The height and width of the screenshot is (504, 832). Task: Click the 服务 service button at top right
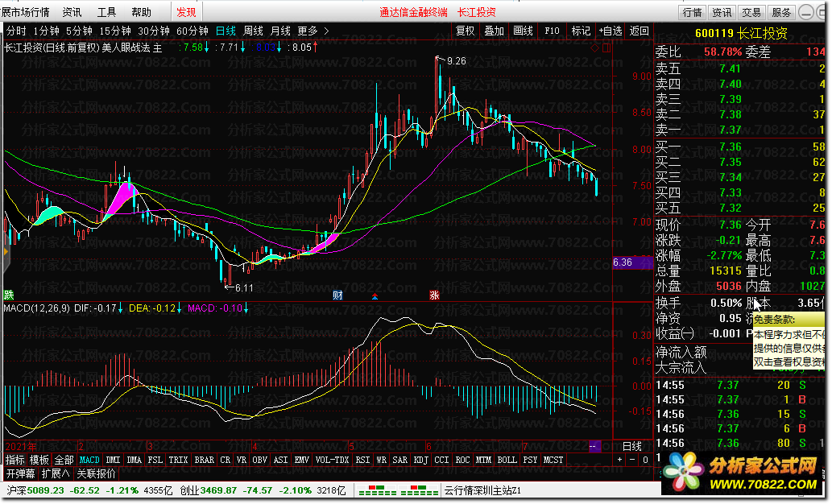(x=781, y=12)
